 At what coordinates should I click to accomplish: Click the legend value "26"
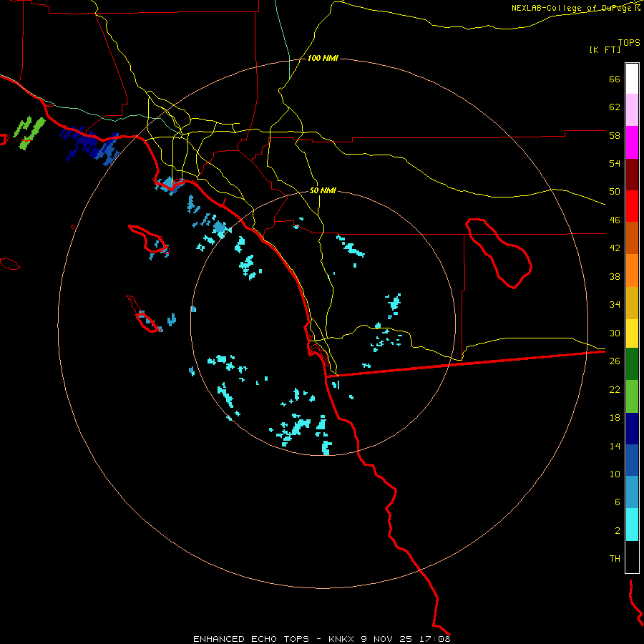(x=615, y=361)
